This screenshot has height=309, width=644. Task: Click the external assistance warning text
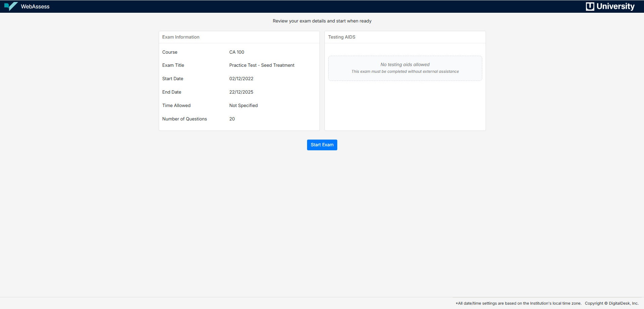point(405,72)
